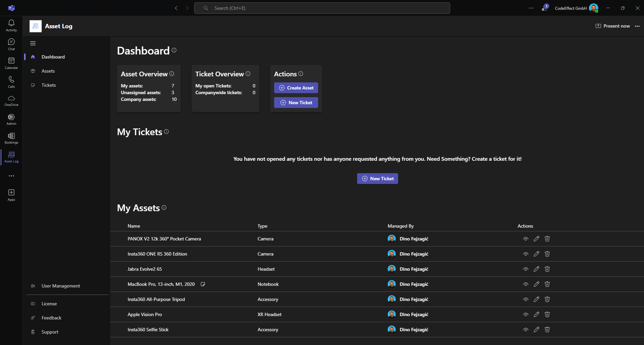Open the more options menu next to Present now
Image resolution: width=644 pixels, height=345 pixels.
[638, 26]
